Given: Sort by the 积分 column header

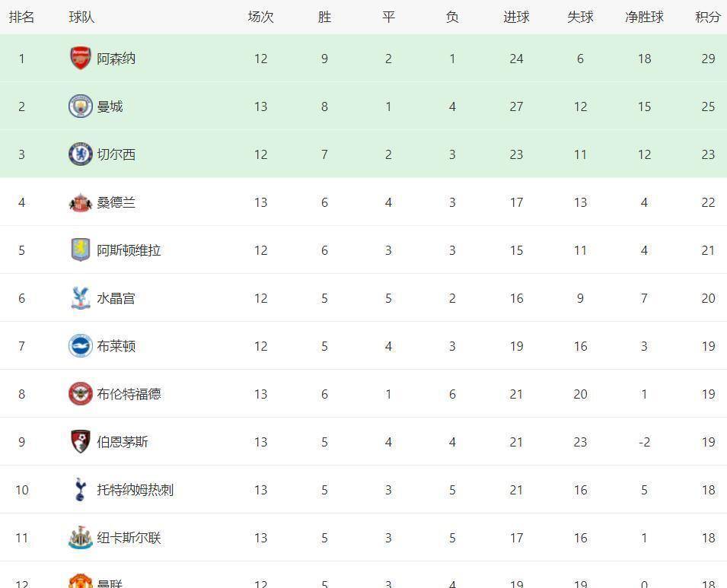Looking at the screenshot, I should tap(708, 17).
